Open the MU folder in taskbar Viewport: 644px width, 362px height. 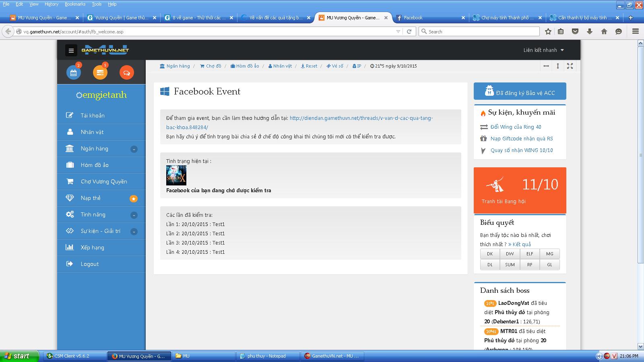click(203, 356)
